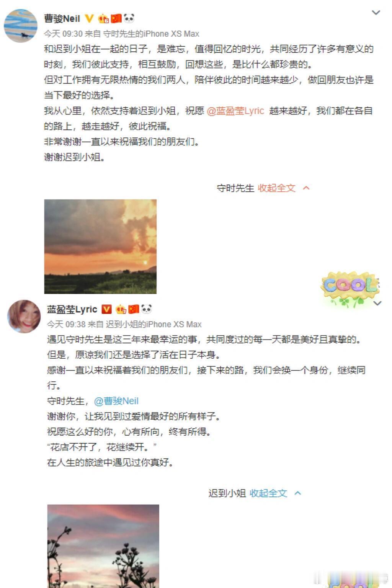Open 蓝盈莹Lyric's profile avatar
Screen dimensions: 392x588
24,316
